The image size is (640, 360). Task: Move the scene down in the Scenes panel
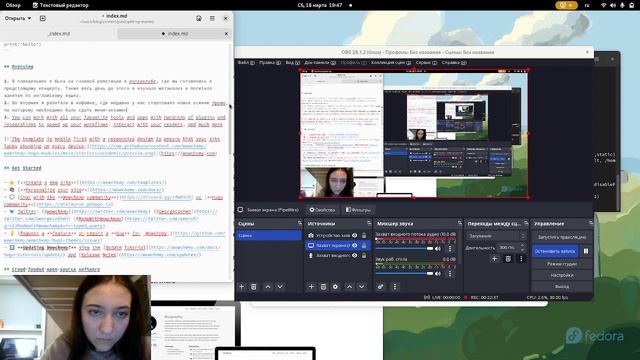(x=280, y=287)
